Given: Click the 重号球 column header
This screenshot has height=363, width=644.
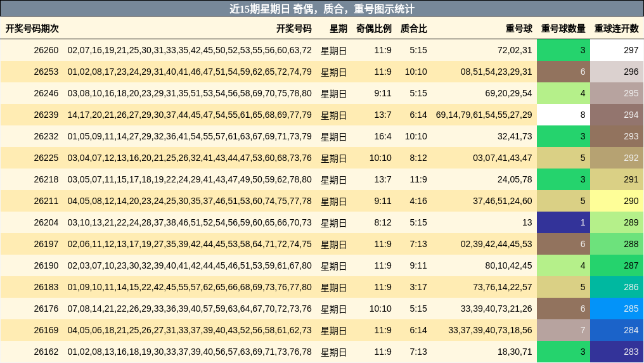Looking at the screenshot, I should click(518, 29).
